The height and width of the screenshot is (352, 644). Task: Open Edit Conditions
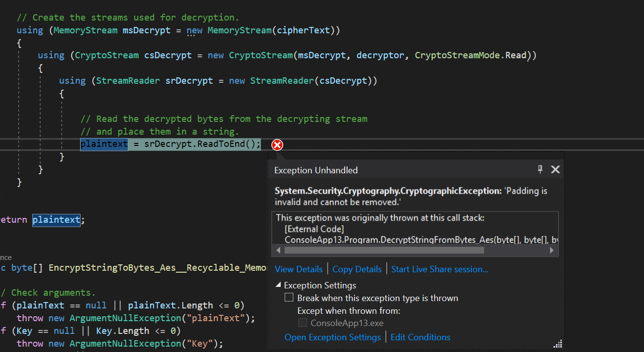click(x=420, y=337)
